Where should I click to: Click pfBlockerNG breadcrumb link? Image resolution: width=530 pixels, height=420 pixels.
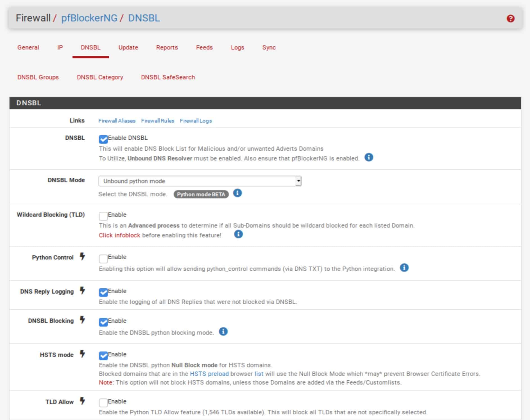(x=89, y=18)
